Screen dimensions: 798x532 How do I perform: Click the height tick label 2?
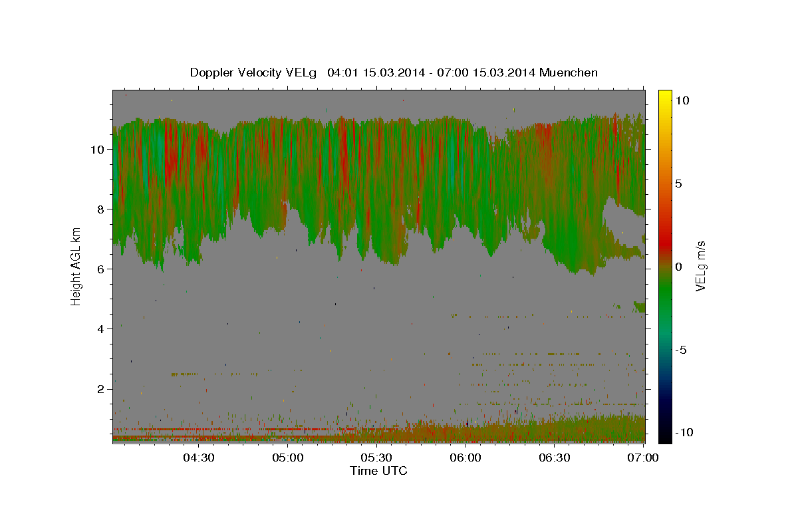pyautogui.click(x=100, y=389)
